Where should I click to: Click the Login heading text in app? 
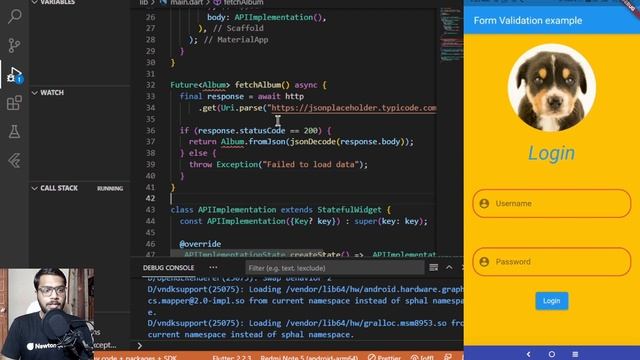pyautogui.click(x=551, y=153)
